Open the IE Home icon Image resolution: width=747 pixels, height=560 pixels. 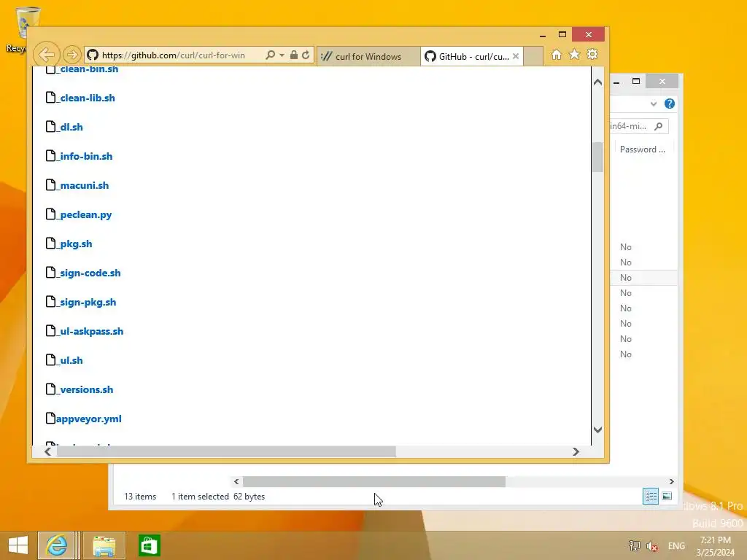pos(557,54)
